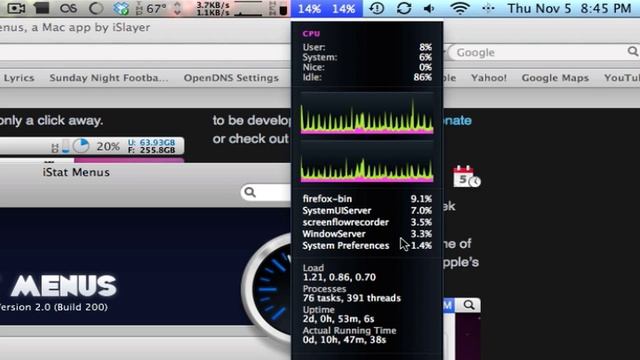Click the browser search magnifier icon
The image size is (640, 360).
click(633, 51)
